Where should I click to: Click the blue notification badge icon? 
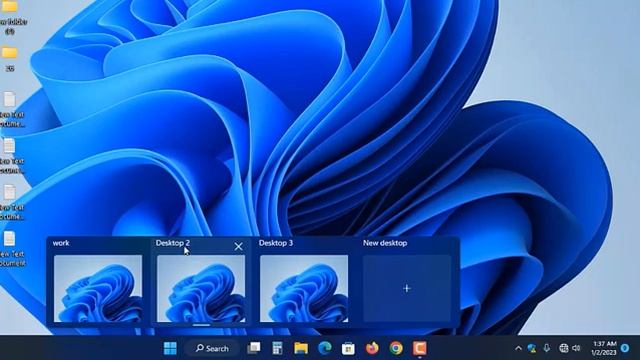pos(625,348)
